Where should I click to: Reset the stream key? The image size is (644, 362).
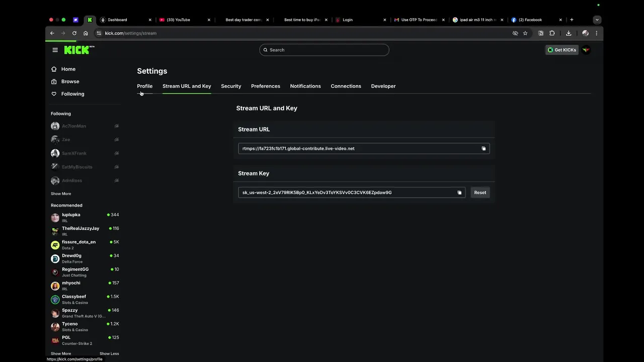[480, 193]
